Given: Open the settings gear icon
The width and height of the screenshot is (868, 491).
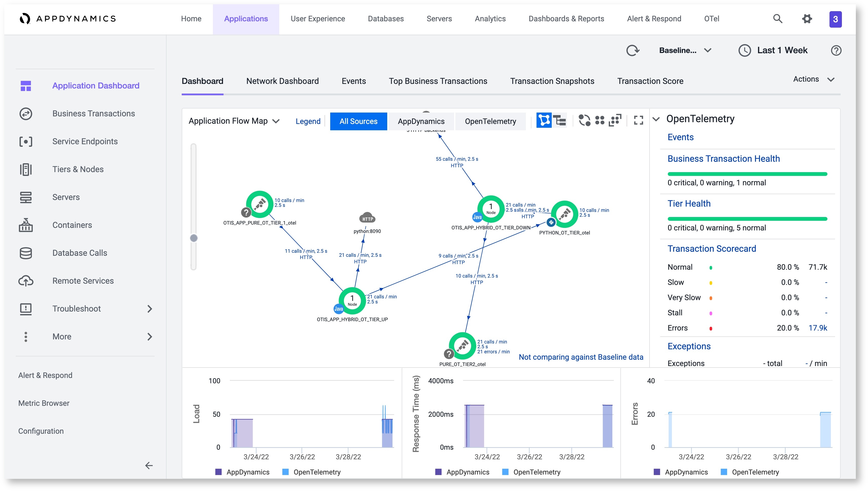Looking at the screenshot, I should [x=807, y=19].
